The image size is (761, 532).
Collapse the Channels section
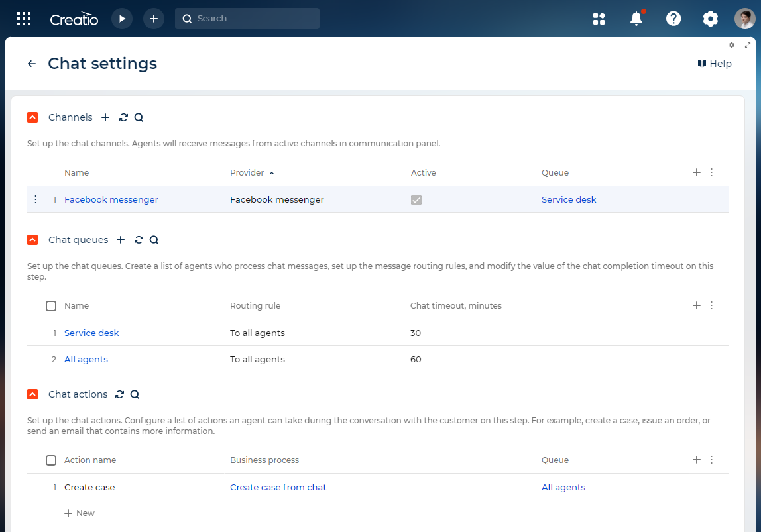pyautogui.click(x=32, y=117)
